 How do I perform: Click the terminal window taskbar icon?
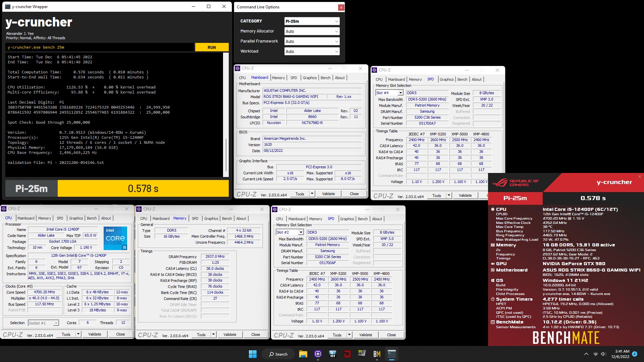pyautogui.click(x=391, y=354)
